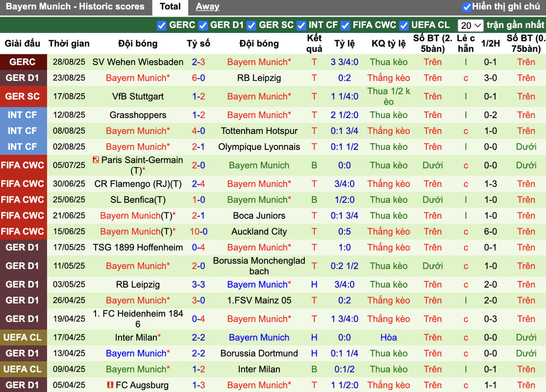
Task: Toggle the Hiển thị ghi chú checkbox
Action: (x=467, y=6)
